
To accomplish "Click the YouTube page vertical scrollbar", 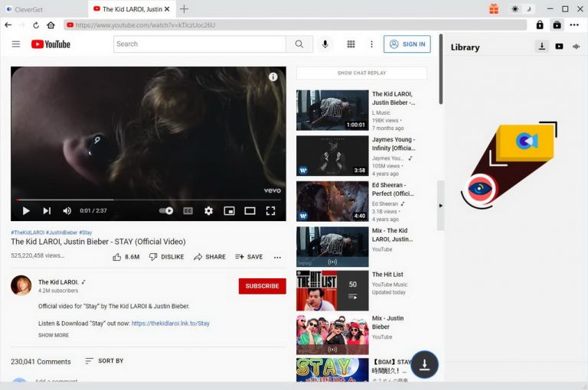I will (441, 70).
